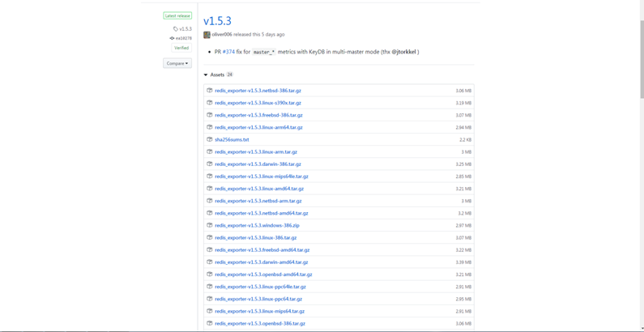Image resolution: width=644 pixels, height=332 pixels.
Task: Open commit ea18278 link
Action: 184,38
